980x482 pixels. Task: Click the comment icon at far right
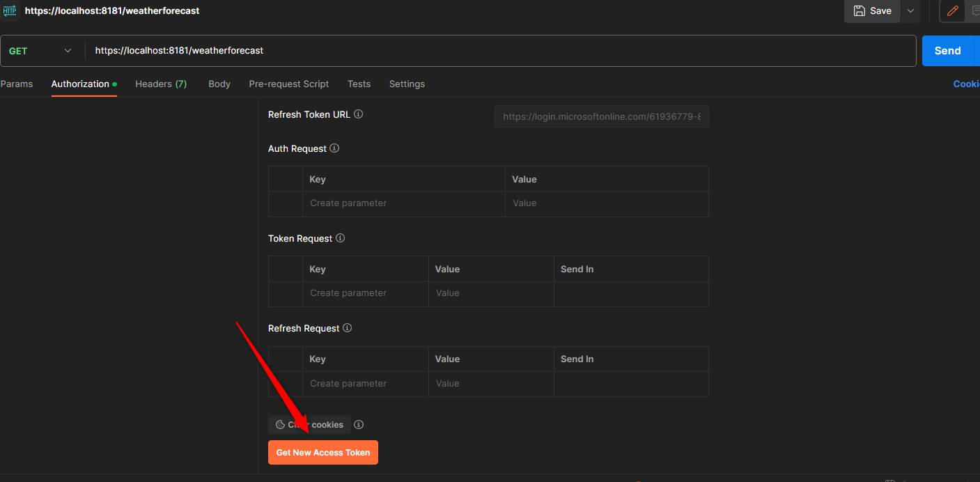(x=975, y=11)
